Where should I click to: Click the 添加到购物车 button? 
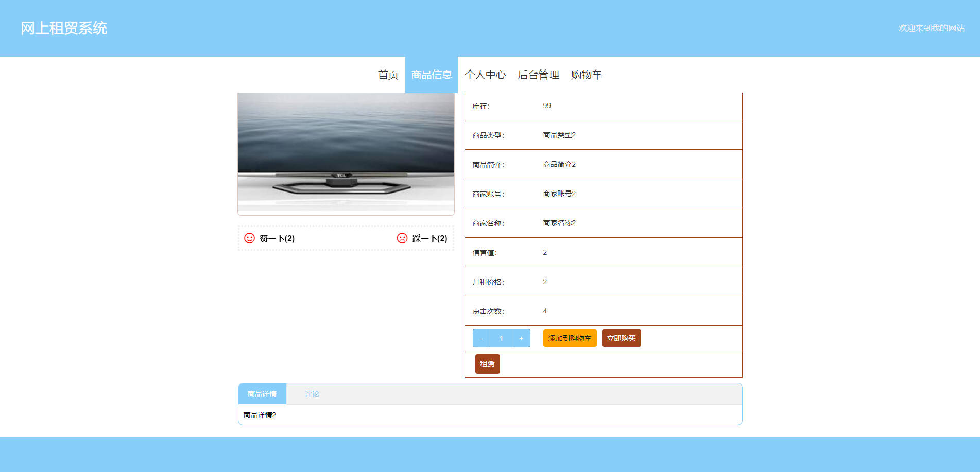[570, 338]
